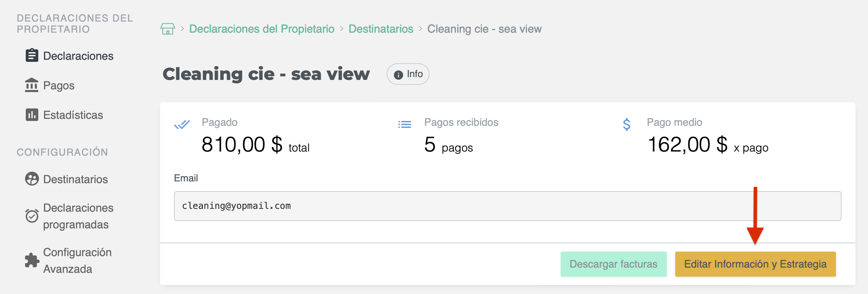Click the Destinatarios people icon

(x=32, y=179)
